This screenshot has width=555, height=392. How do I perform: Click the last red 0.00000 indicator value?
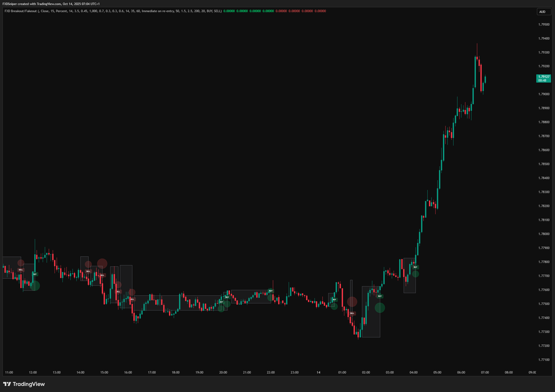click(320, 11)
